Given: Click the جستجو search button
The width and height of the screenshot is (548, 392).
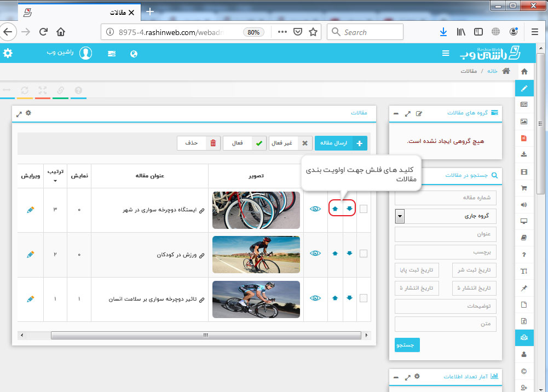Looking at the screenshot, I should [x=407, y=345].
